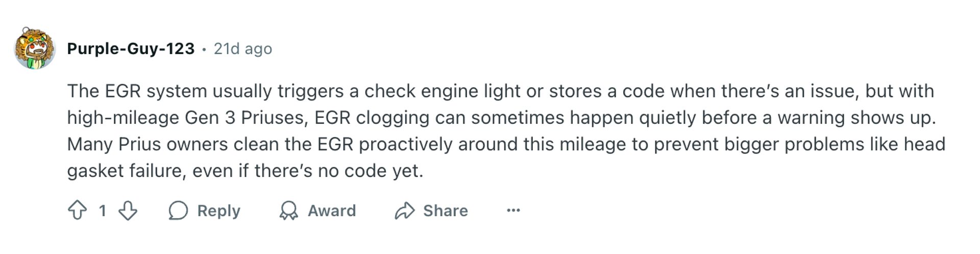
Task: Open the three-dot more options menu
Action: (x=513, y=210)
